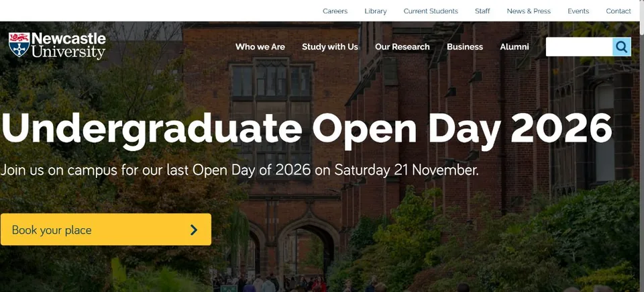Viewport: 644px width, 292px height.
Task: Open the Careers link
Action: click(x=335, y=11)
